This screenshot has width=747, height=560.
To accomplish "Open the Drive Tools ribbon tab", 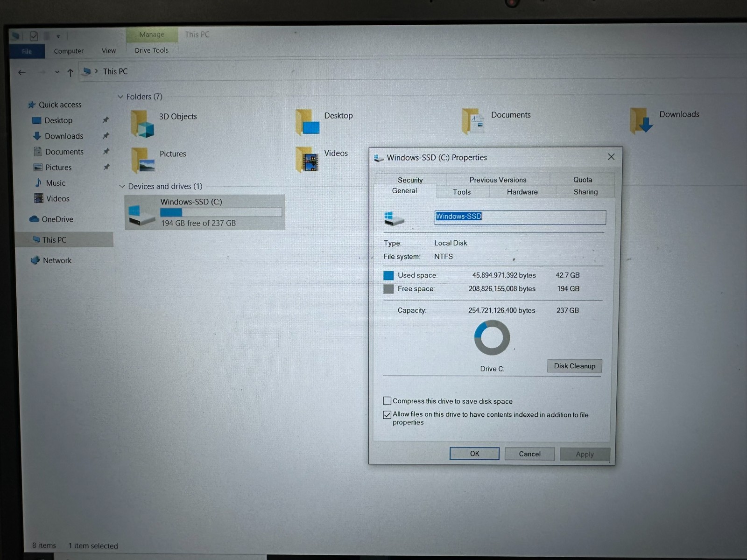I will click(152, 50).
